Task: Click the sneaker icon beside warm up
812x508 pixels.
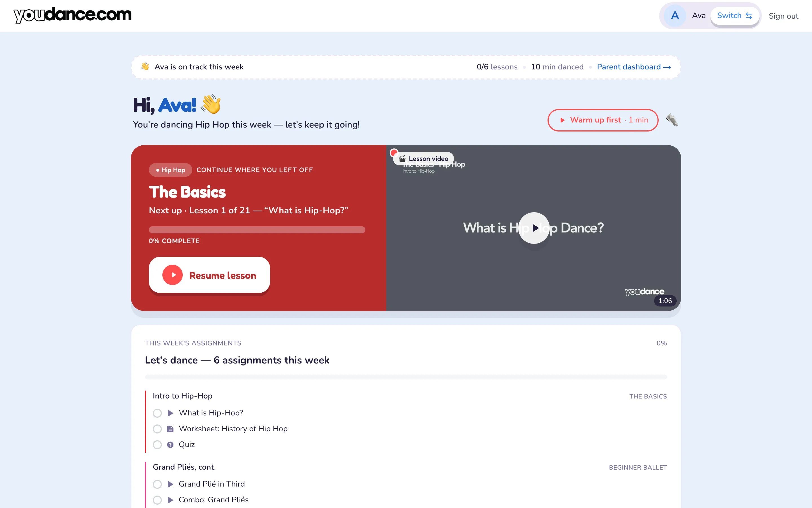Action: [x=672, y=120]
